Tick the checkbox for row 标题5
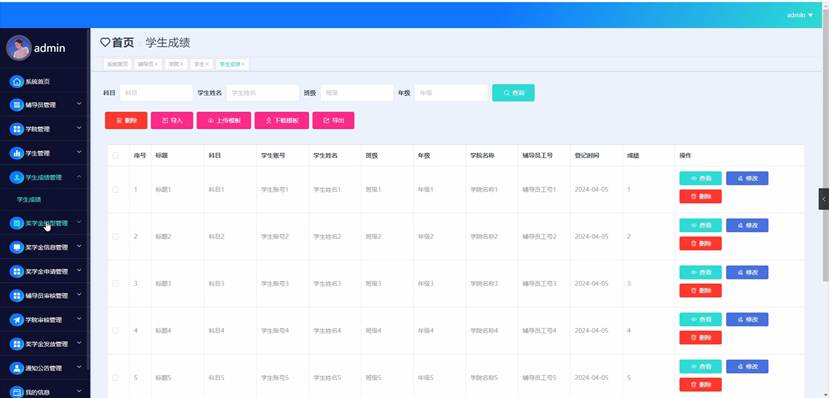This screenshot has height=398, width=829. (x=115, y=377)
